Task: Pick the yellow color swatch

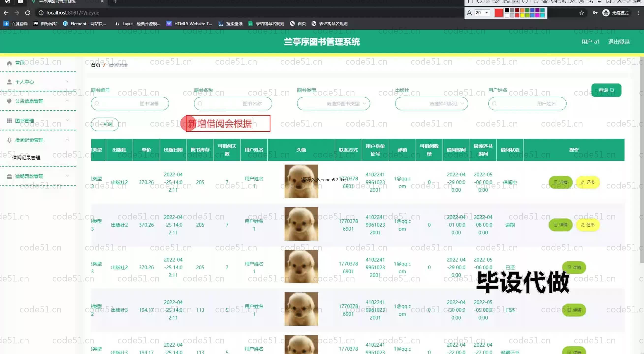Action: pos(522,15)
